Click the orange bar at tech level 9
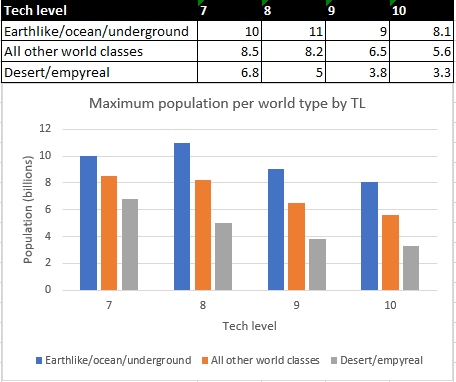 (296, 247)
